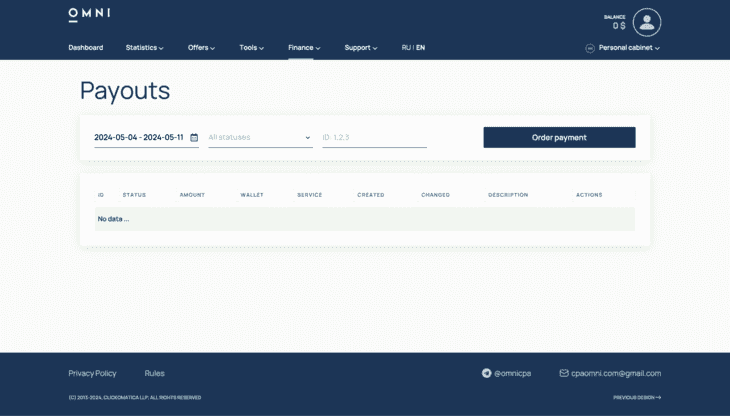Select the date range field 2024-05-04 - 2024-05-11
The image size is (730, 416).
click(146, 137)
